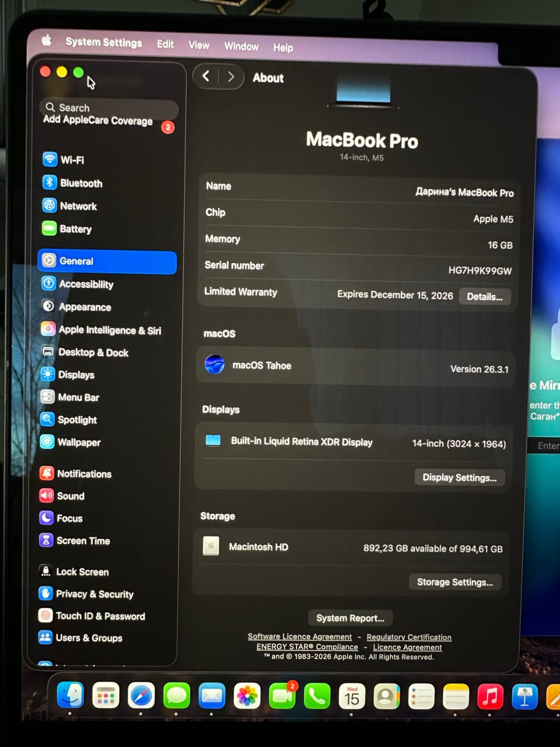Screen dimensions: 560x747
Task: Open ENERGY STAR Compliance link
Action: (307, 647)
